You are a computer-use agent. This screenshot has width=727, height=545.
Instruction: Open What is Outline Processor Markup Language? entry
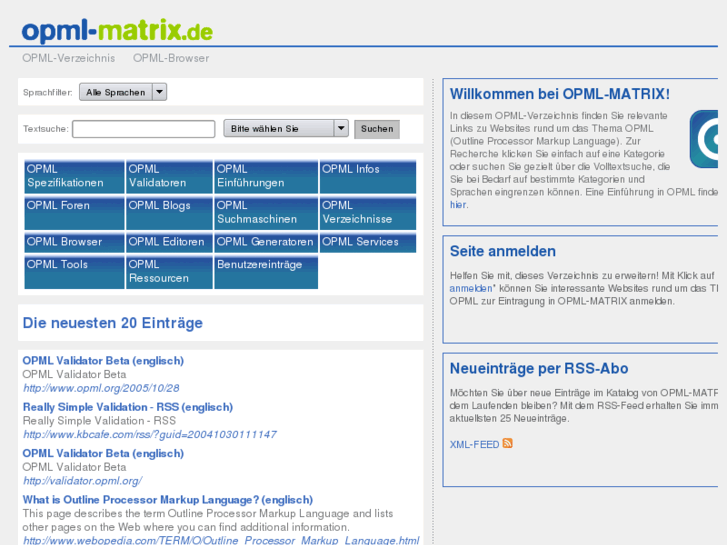[168, 500]
